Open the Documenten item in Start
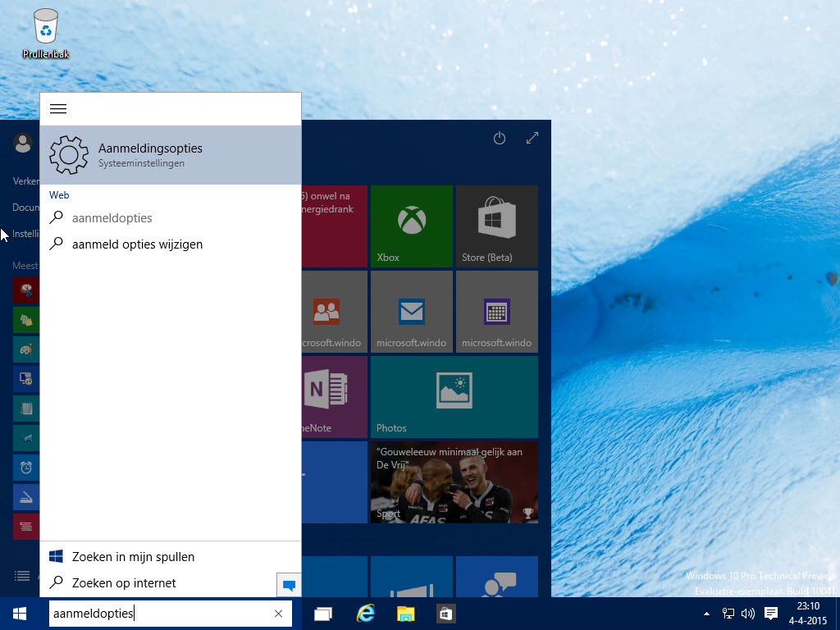The width and height of the screenshot is (840, 630). point(25,208)
